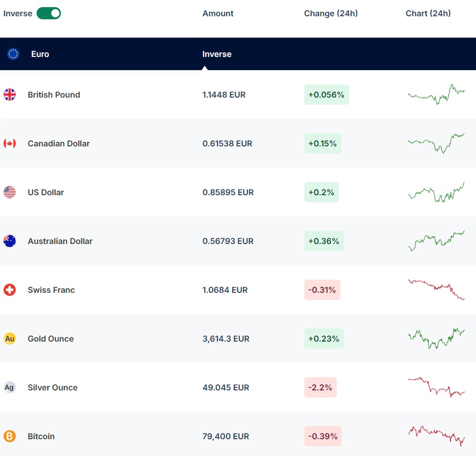Click the Canadian Dollar flag icon
The height and width of the screenshot is (456, 476).
coord(10,143)
